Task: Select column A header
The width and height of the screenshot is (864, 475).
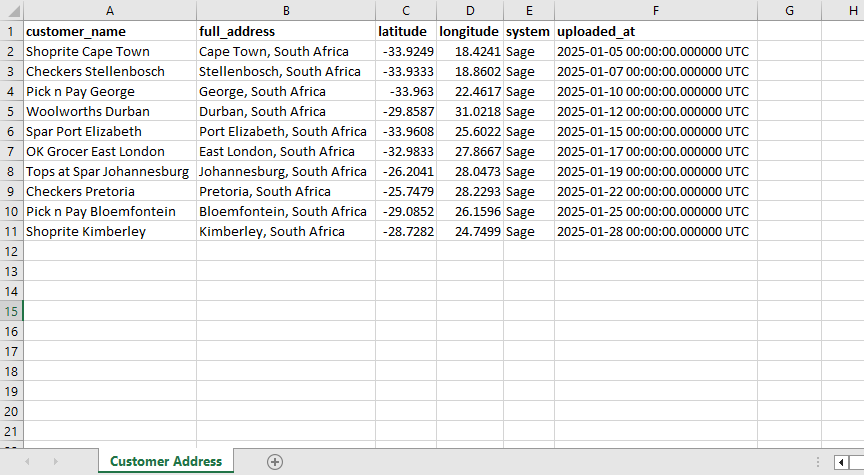Action: (x=110, y=10)
